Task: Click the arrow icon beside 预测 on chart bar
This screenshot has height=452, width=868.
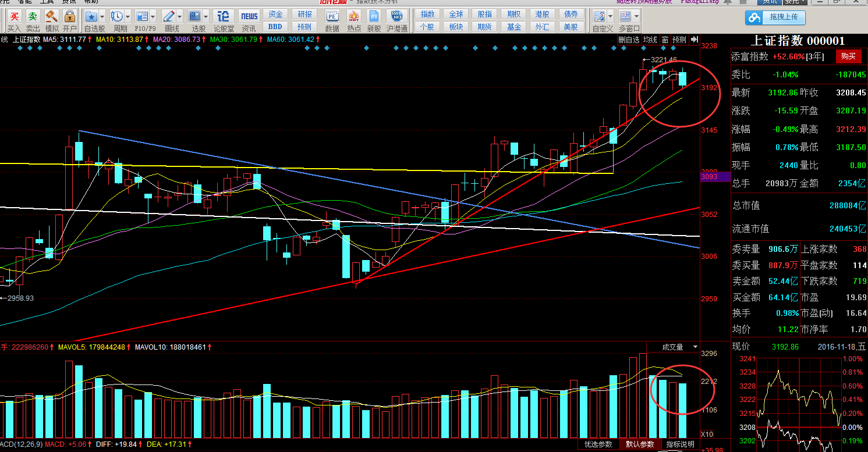Action: 693,40
